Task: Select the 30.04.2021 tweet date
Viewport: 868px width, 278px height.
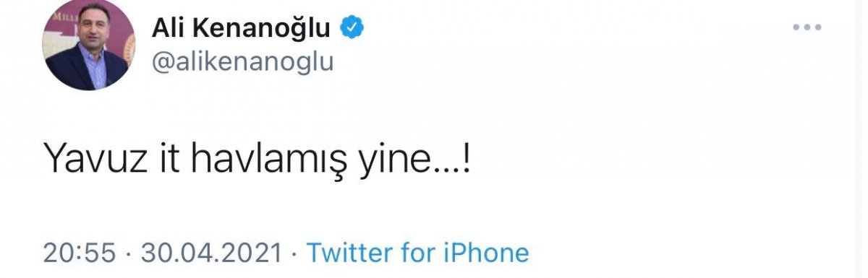Action: (211, 252)
